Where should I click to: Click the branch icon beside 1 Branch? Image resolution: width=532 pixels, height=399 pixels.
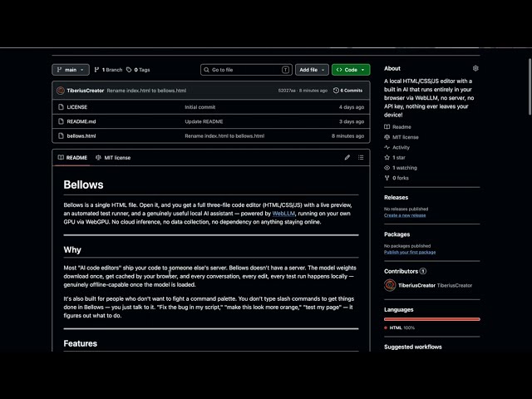click(96, 70)
